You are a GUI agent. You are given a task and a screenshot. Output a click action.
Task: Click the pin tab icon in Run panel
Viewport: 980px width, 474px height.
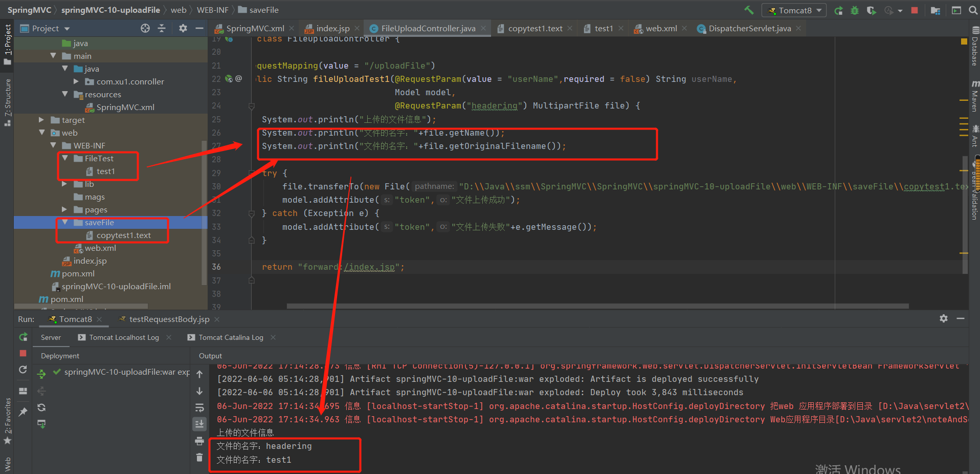(x=23, y=412)
